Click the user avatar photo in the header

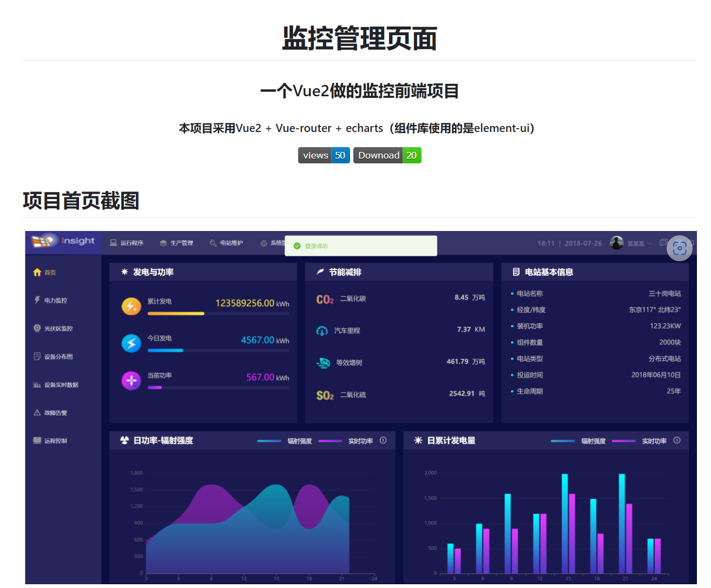tap(617, 243)
